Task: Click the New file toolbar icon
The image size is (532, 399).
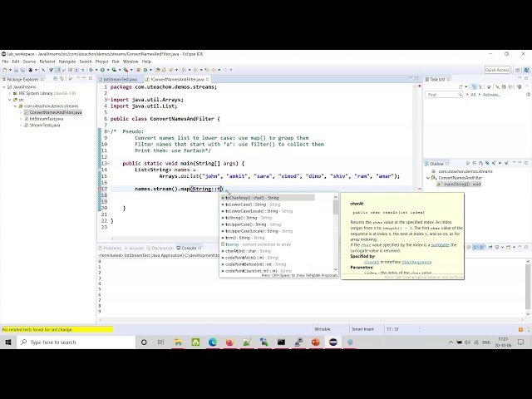Action: pyautogui.click(x=5, y=70)
